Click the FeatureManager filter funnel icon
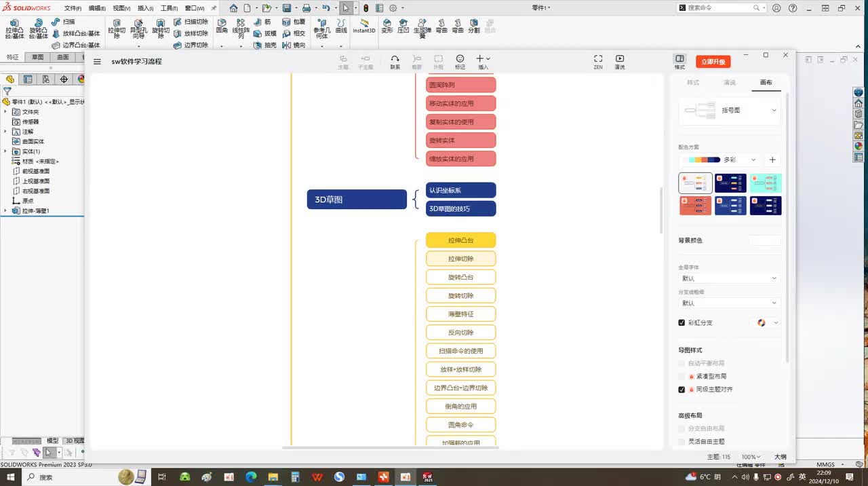The width and height of the screenshot is (868, 486). point(7,91)
